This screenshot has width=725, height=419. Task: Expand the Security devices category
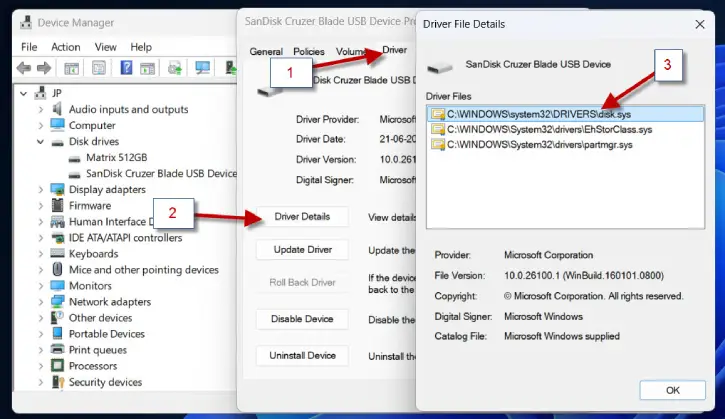41,382
